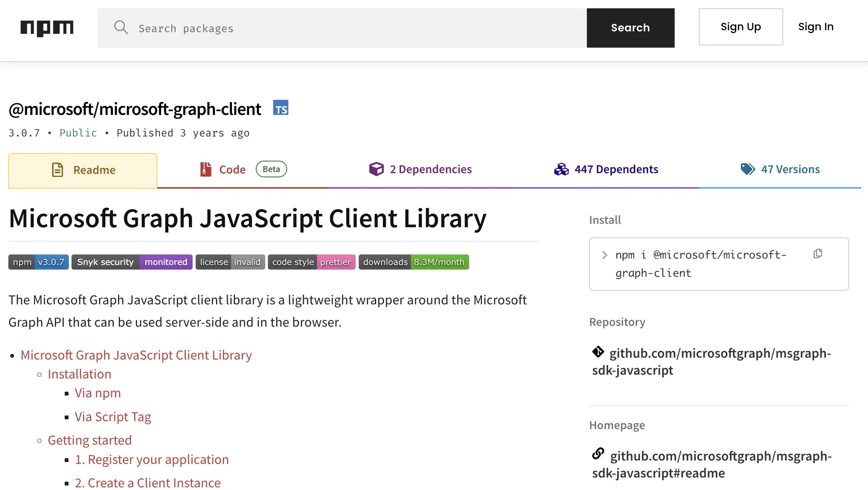868x490 pixels.
Task: Click the Published 3 years ago text
Action: 183,133
